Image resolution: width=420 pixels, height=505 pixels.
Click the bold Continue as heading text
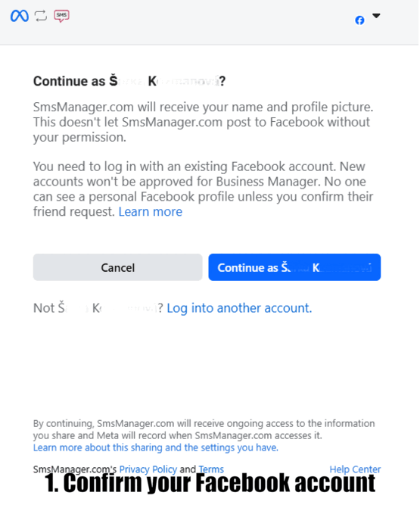click(129, 81)
